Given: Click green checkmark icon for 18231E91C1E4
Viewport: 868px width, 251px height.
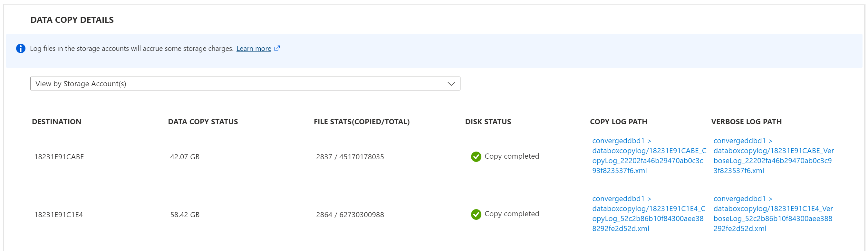Looking at the screenshot, I should coord(476,214).
